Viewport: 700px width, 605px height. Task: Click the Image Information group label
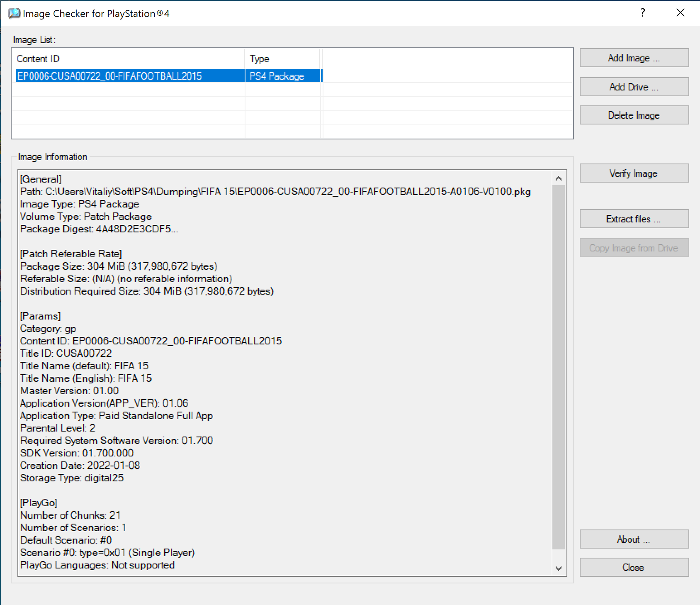coord(53,157)
